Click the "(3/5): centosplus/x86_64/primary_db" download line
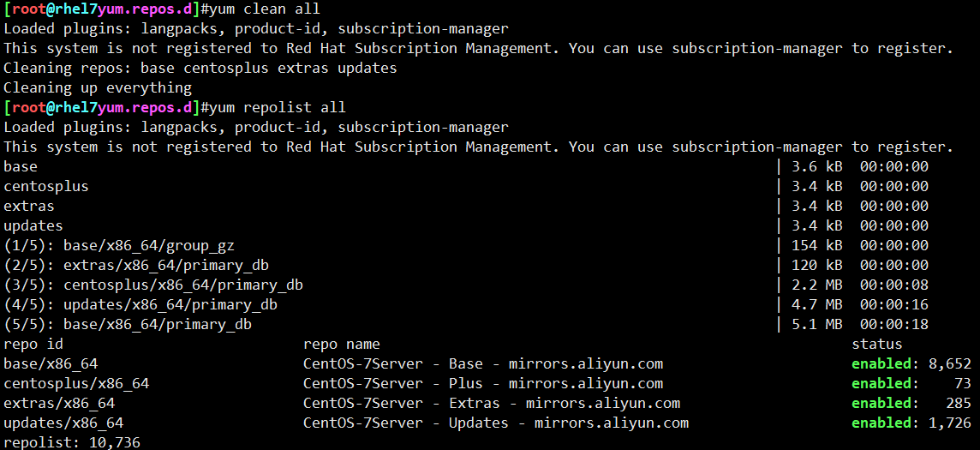980x450 pixels. (153, 285)
